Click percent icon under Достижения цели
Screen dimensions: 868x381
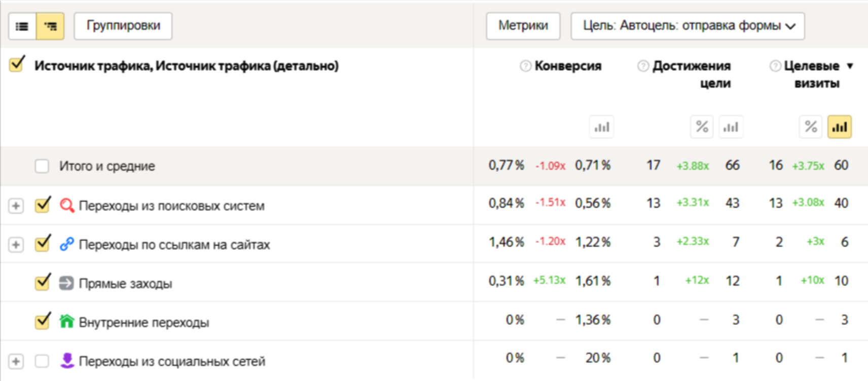pos(702,127)
